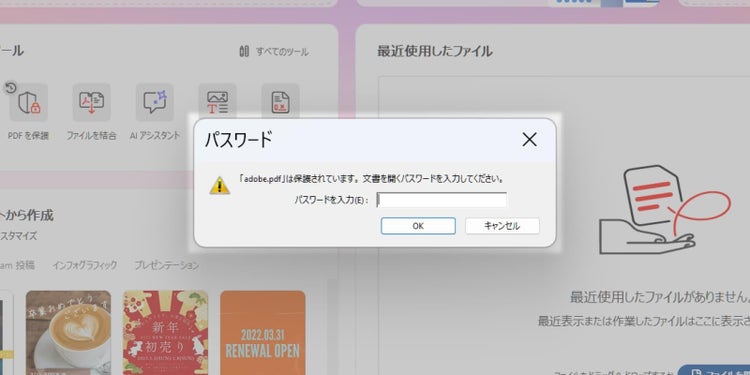The width and height of the screenshot is (750, 375).
Task: Open the PDF を保護 tool icon
Action: pos(29,102)
